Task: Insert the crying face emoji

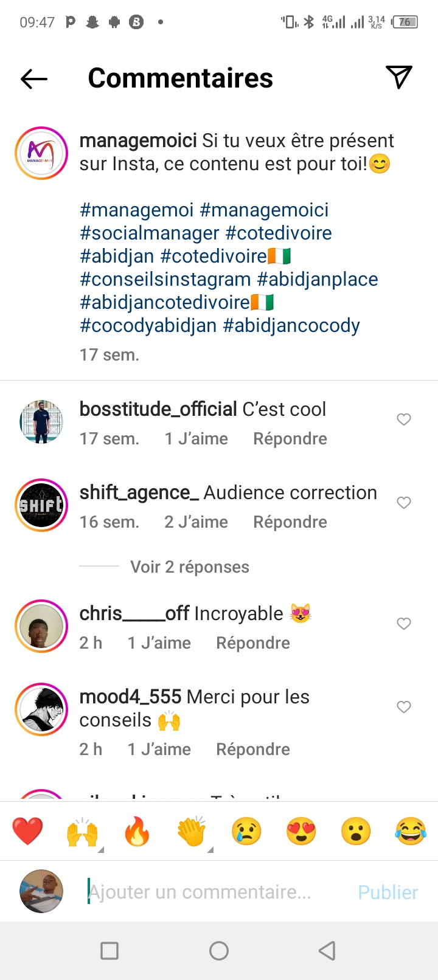Action: (x=246, y=831)
